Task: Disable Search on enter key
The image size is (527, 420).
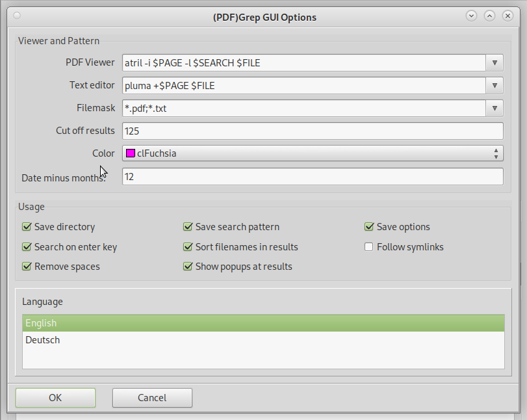Action: coord(27,247)
